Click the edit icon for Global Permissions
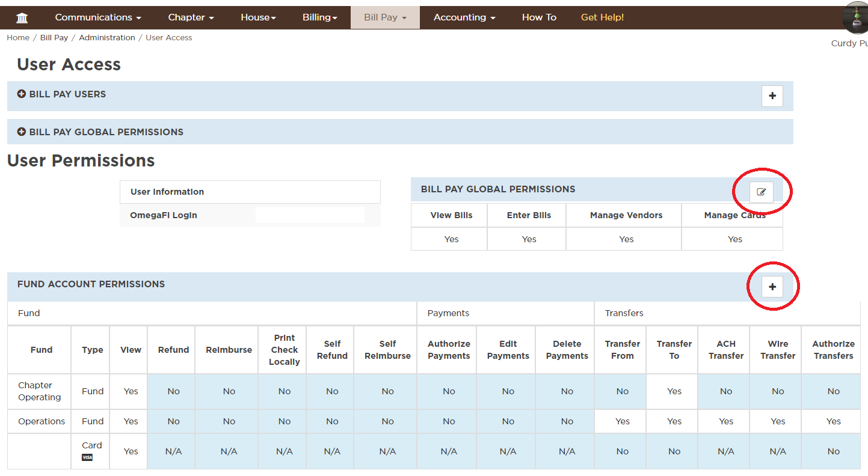Image resolution: width=868 pixels, height=476 pixels. [x=762, y=192]
